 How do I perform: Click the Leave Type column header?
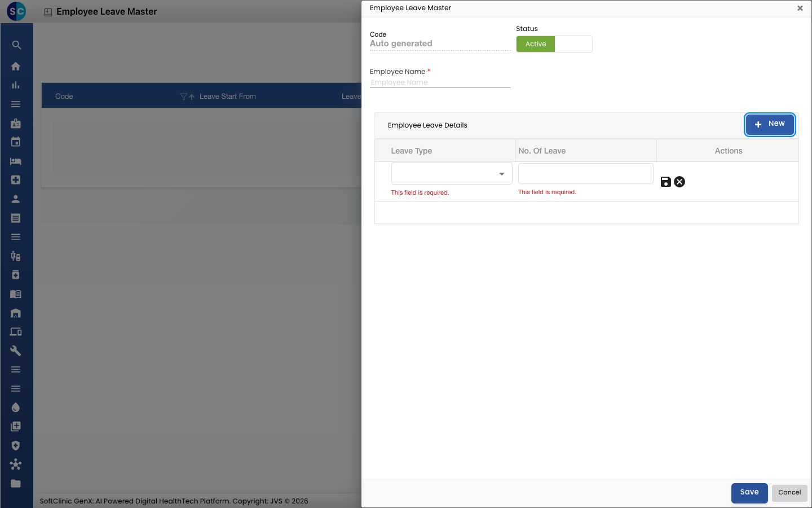(412, 151)
